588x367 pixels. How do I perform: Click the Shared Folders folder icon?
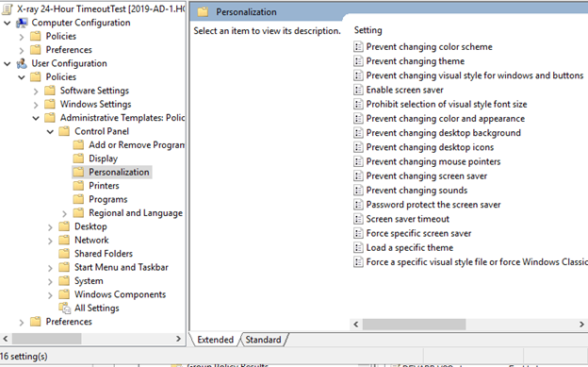[64, 253]
